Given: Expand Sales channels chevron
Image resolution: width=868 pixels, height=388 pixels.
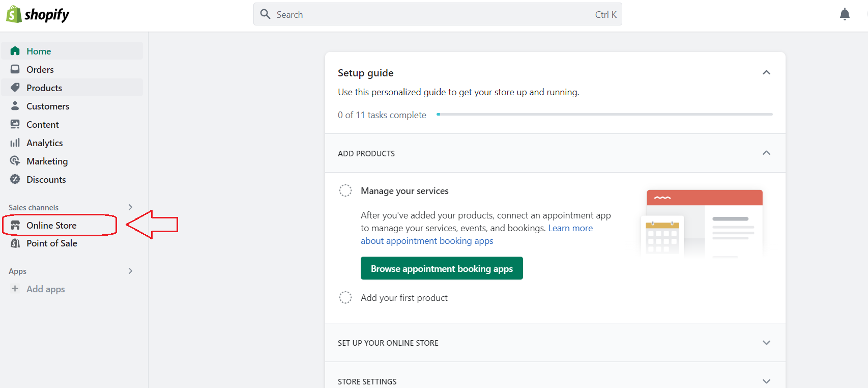Looking at the screenshot, I should [130, 207].
